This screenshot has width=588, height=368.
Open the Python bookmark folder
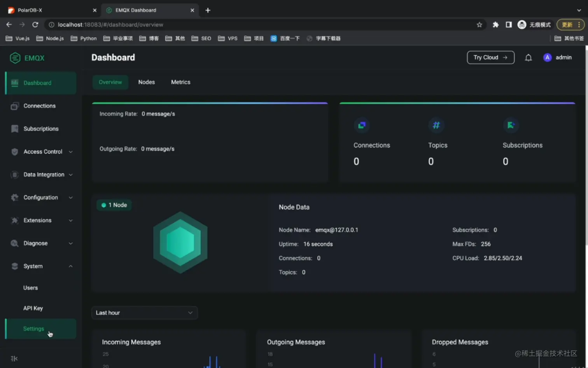84,38
